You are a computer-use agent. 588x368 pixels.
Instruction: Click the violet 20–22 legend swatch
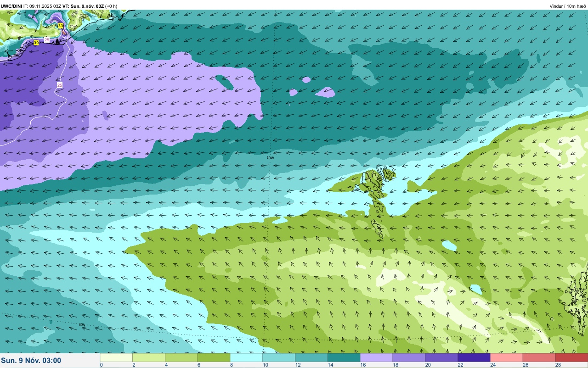pos(442,357)
